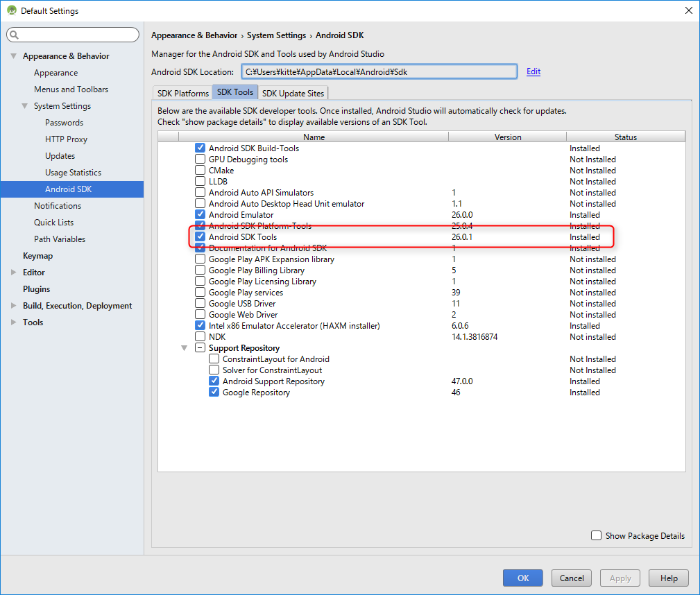Viewport: 700px width, 595px height.
Task: Check Android Auto Desktop Head Unit emulator
Action: coord(200,204)
